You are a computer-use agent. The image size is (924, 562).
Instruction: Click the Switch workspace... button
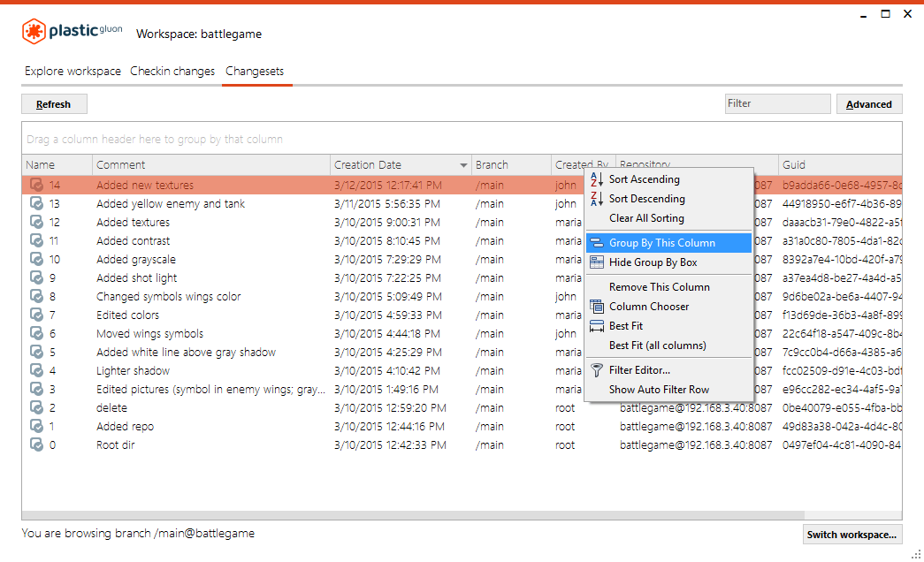(851, 535)
